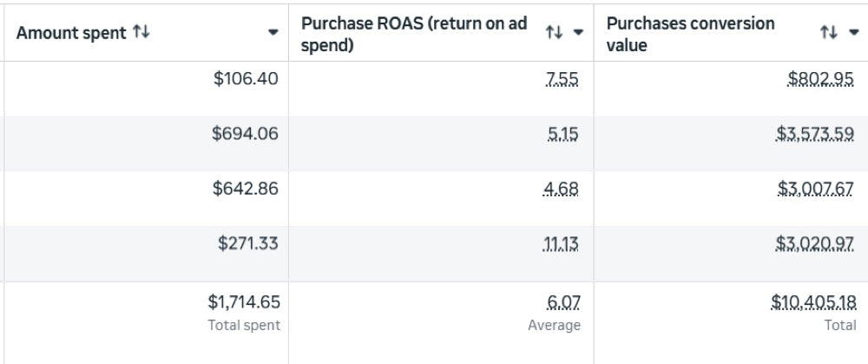Click the 5.15 ROAS value

(x=562, y=135)
